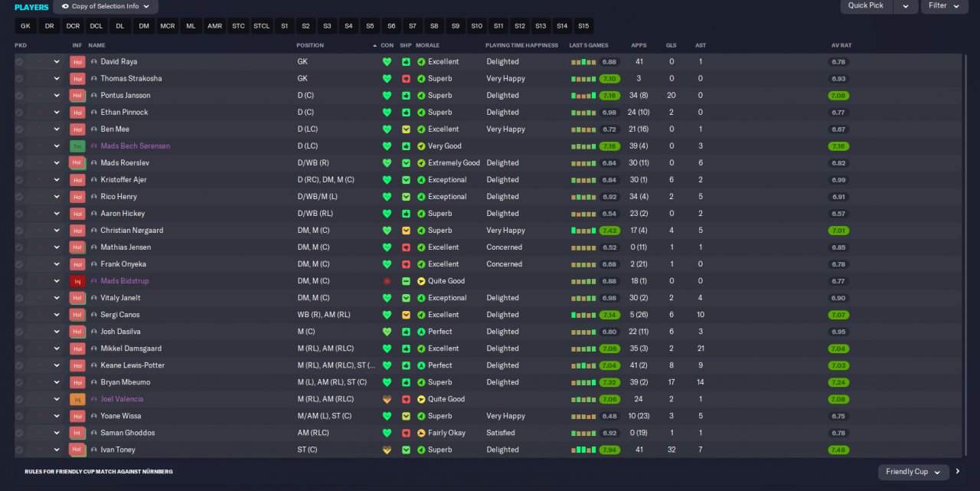Select the AMR position tab

[x=215, y=26]
